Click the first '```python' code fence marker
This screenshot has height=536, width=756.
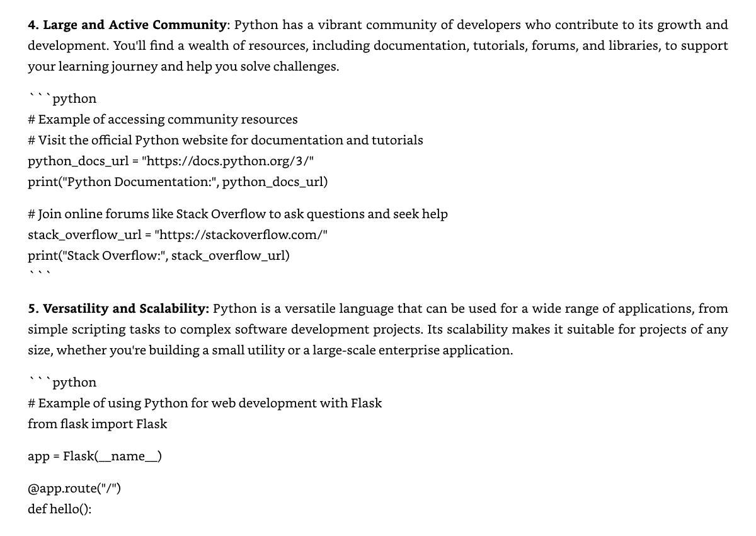point(62,98)
